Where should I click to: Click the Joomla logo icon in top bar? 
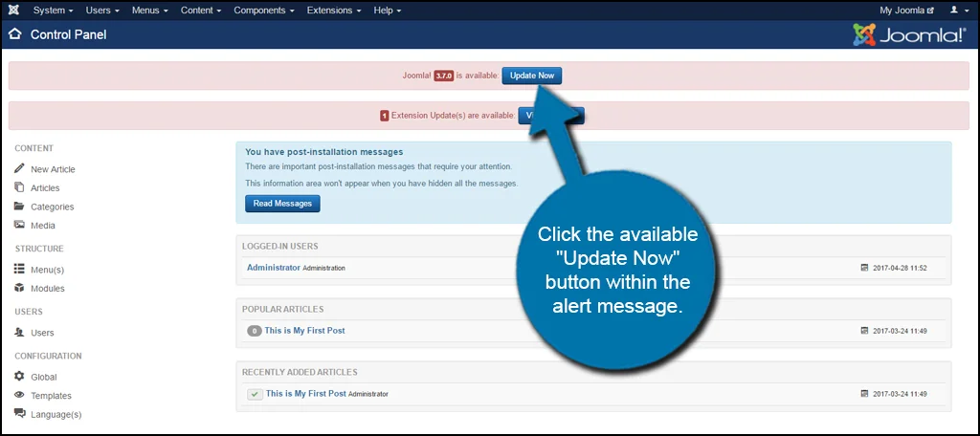click(13, 10)
